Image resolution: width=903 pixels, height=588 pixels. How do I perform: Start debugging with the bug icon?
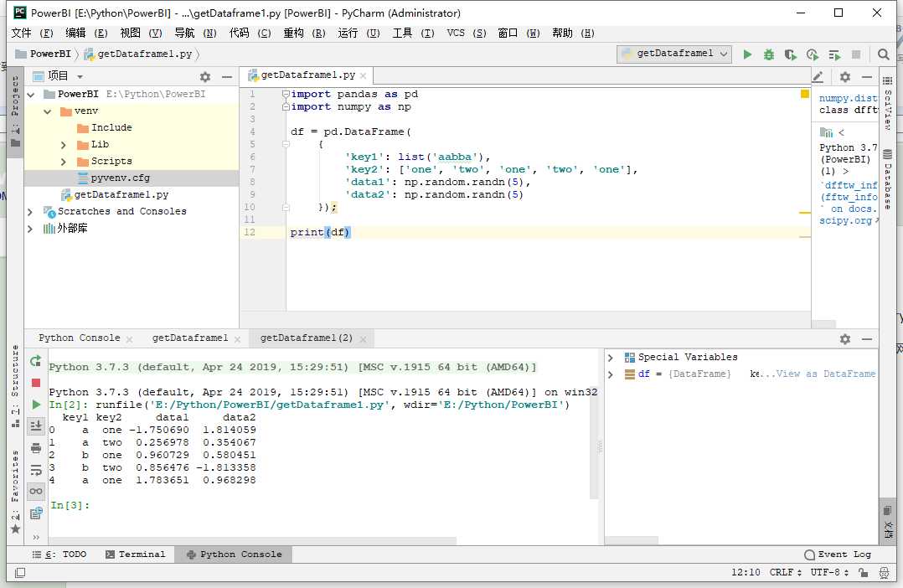[769, 54]
